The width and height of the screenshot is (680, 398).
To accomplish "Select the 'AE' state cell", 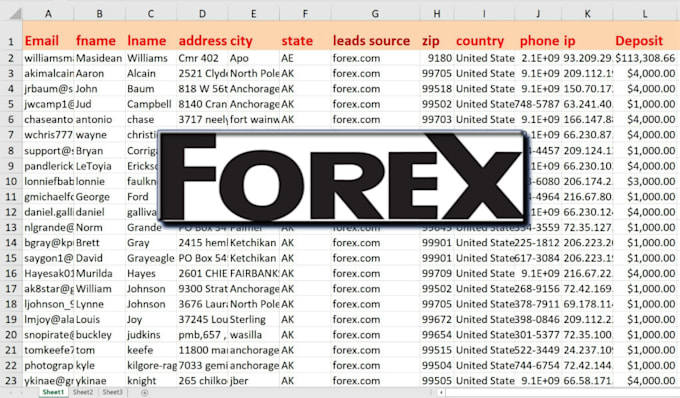I will 305,58.
